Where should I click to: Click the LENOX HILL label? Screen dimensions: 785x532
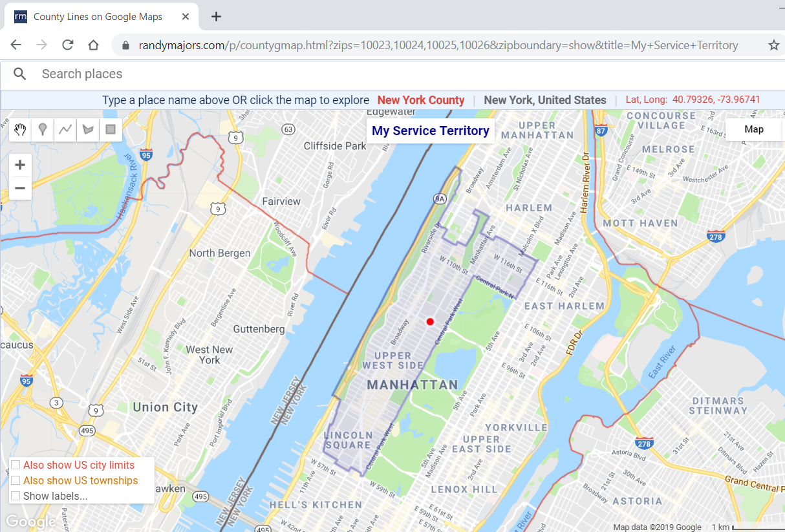(466, 489)
